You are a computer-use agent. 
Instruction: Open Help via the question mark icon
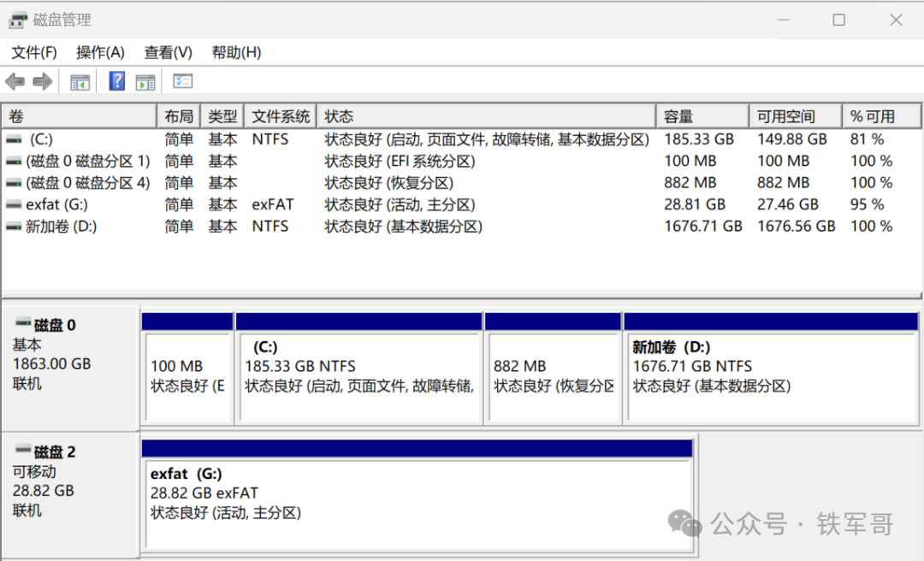coord(117,81)
